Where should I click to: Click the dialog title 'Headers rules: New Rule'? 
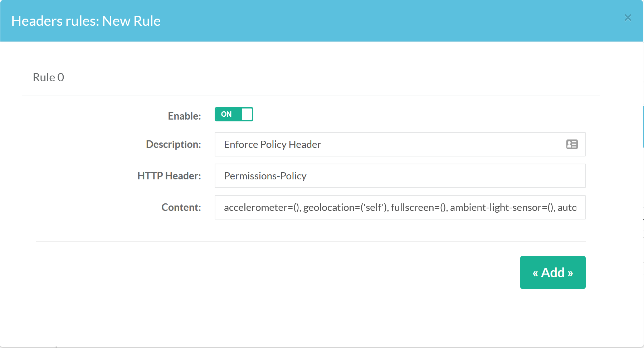coord(86,21)
